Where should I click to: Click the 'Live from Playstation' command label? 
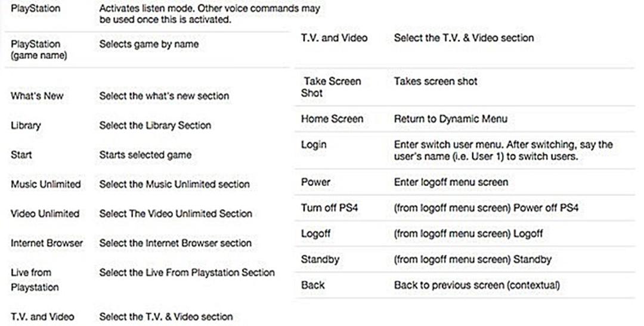click(x=35, y=280)
